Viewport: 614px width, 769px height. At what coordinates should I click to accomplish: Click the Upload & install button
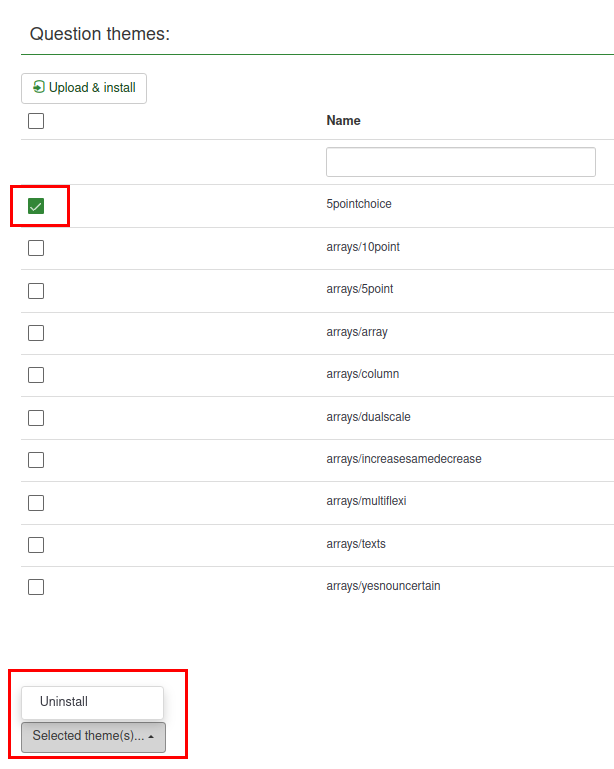84,88
